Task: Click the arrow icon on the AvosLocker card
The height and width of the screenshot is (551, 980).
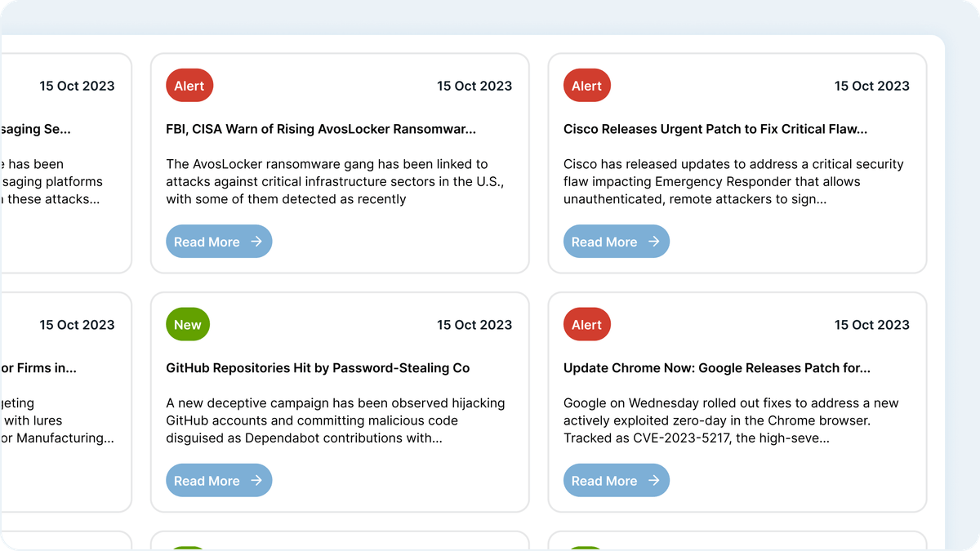Action: click(256, 242)
